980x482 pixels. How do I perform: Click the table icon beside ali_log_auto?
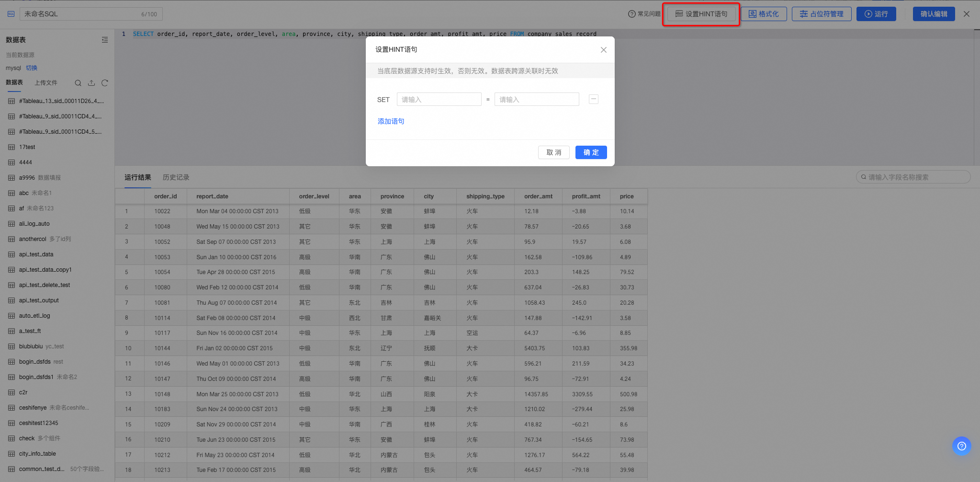click(x=11, y=224)
